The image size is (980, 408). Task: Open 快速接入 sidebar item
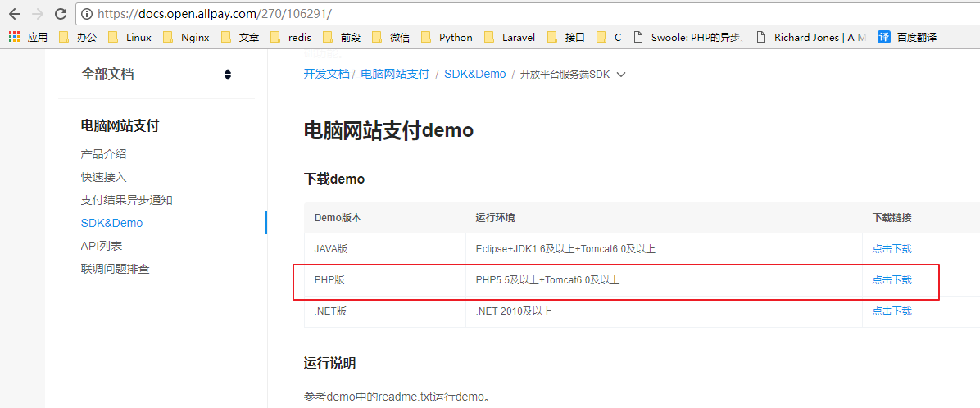(104, 177)
